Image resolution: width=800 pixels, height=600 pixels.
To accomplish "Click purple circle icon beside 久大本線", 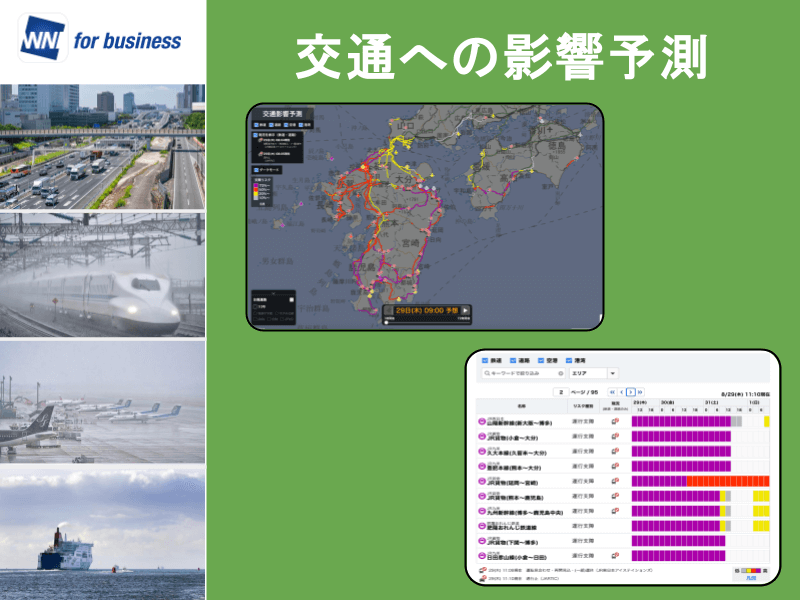I will tap(482, 451).
